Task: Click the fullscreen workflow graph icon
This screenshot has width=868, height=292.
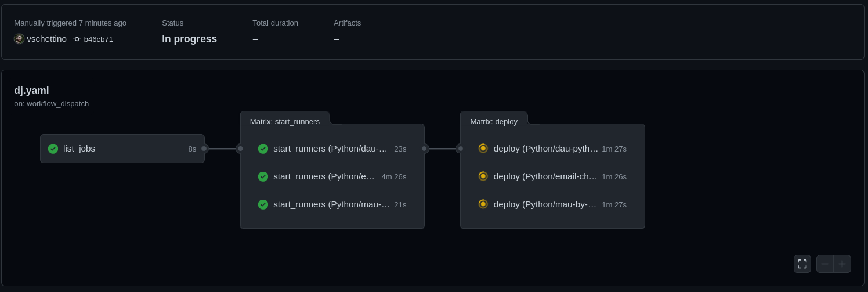Action: 802,264
